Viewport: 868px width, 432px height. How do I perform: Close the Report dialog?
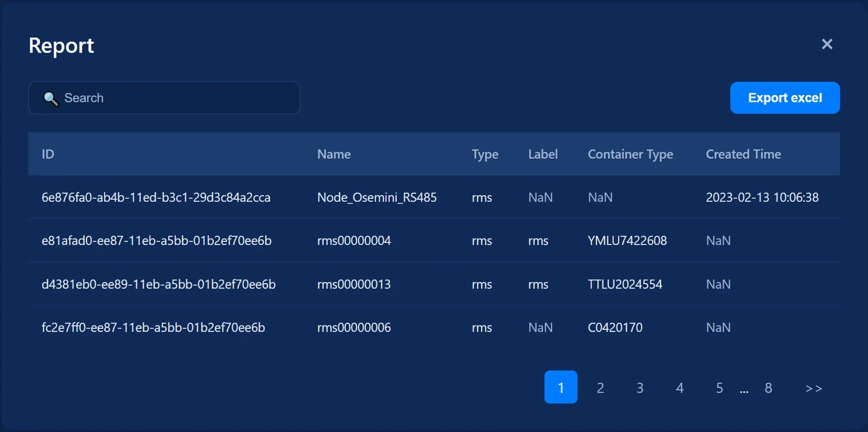[827, 44]
